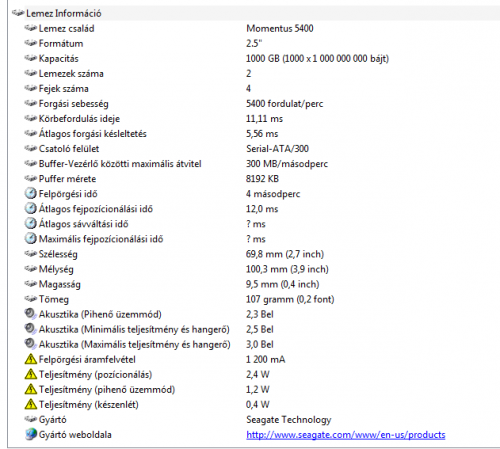500x449 pixels.
Task: Click the 0,4 W value
Action: 258,404
